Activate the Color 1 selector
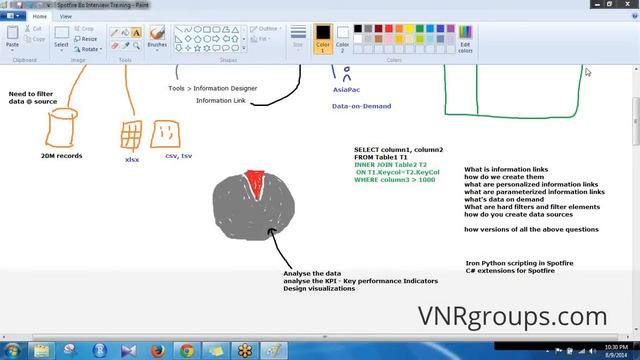 (322, 39)
